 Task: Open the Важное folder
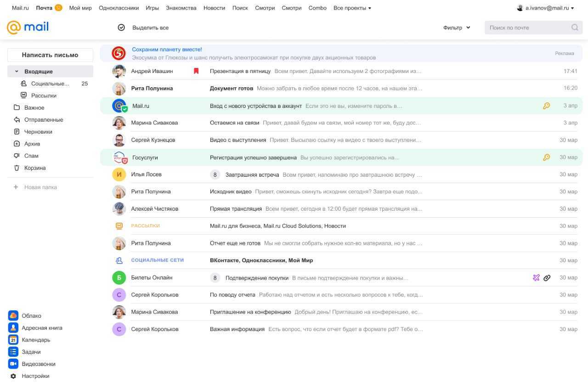[34, 107]
